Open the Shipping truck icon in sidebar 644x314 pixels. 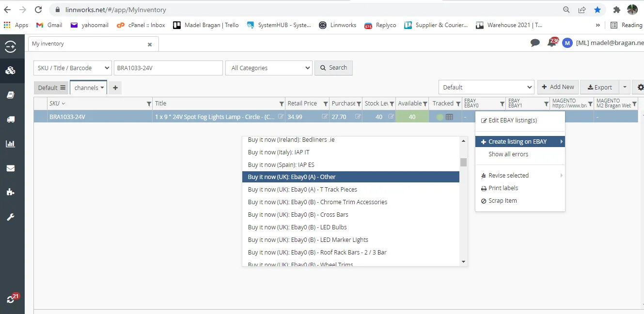tap(10, 120)
